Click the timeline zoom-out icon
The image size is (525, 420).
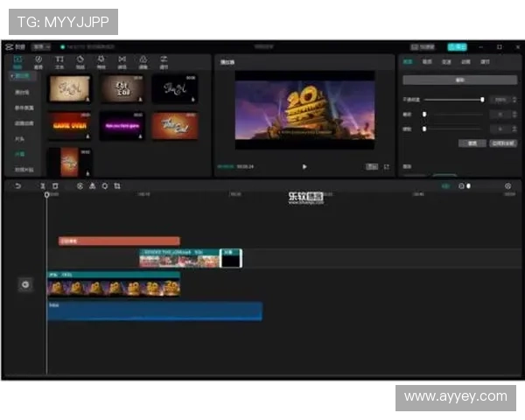[461, 185]
